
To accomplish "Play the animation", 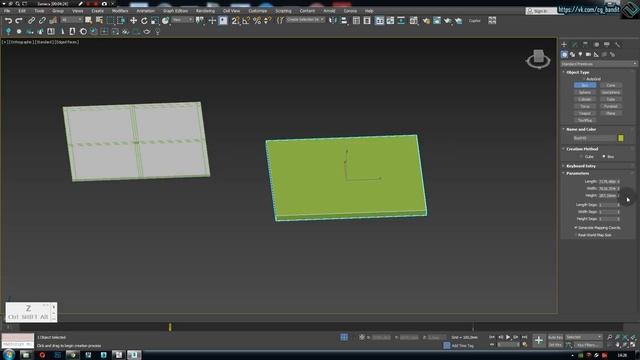I will (x=508, y=337).
